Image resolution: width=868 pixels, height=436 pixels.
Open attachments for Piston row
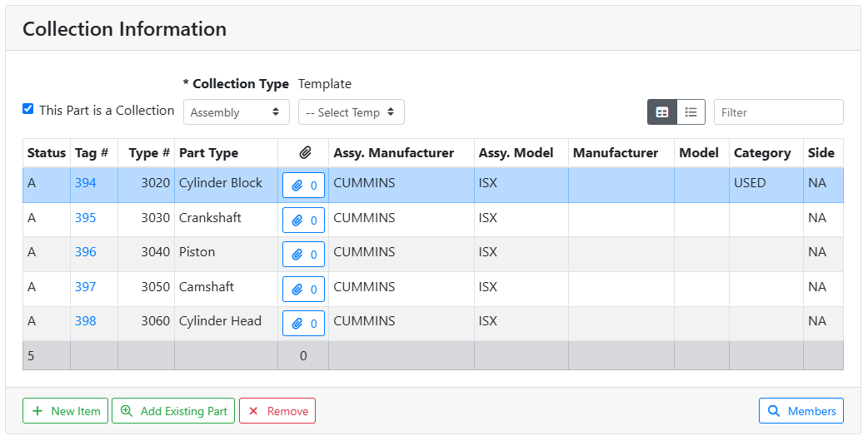tap(303, 255)
